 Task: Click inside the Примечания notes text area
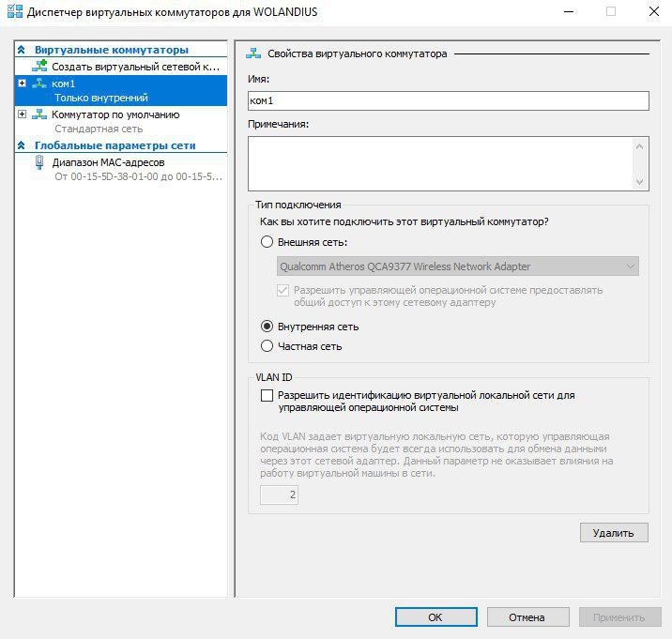click(440, 163)
